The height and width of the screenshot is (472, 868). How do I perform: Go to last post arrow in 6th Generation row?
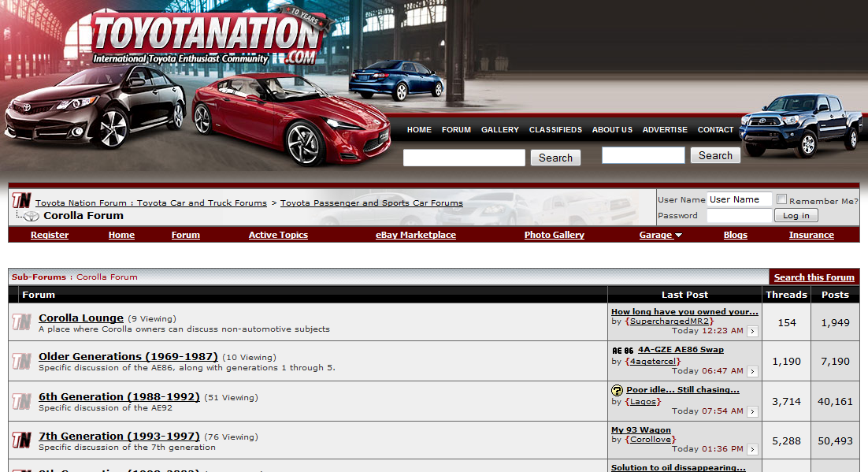pos(752,411)
